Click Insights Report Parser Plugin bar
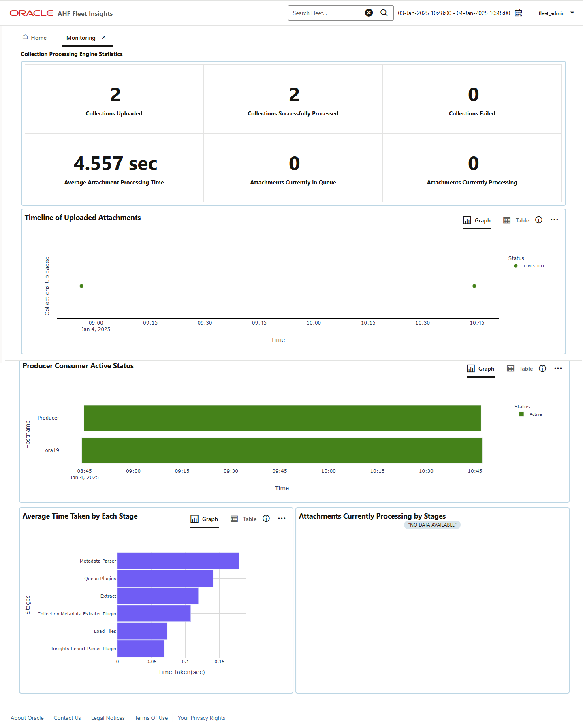This screenshot has width=583, height=728. point(141,649)
